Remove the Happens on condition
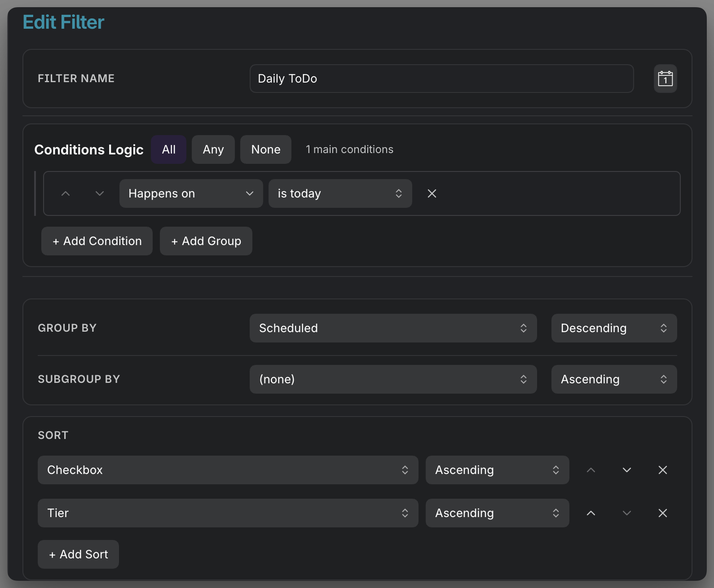This screenshot has height=588, width=714. tap(432, 193)
